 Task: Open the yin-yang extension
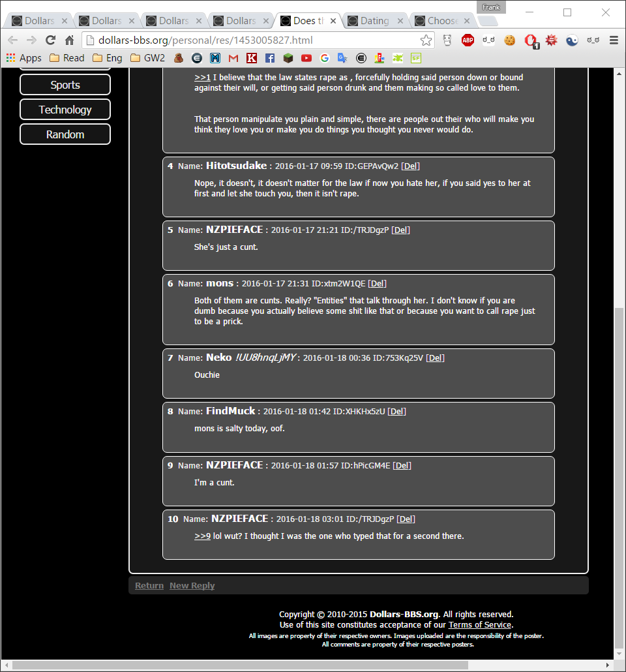(x=572, y=40)
